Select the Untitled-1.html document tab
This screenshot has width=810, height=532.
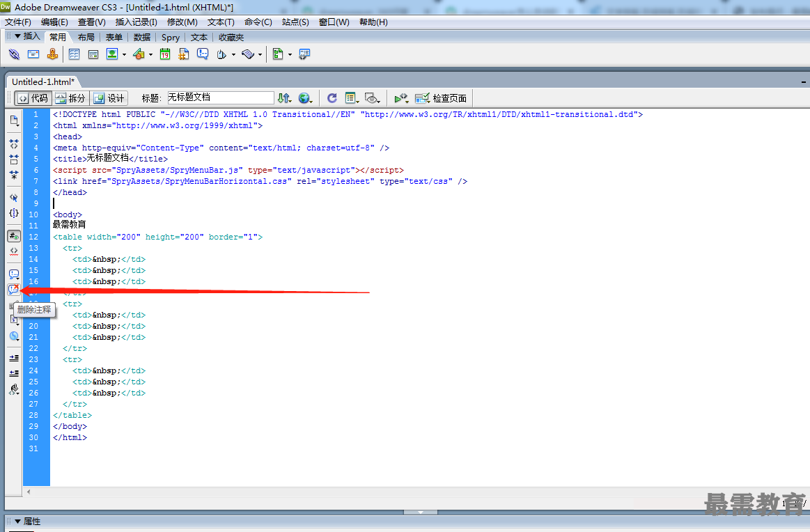(43, 81)
